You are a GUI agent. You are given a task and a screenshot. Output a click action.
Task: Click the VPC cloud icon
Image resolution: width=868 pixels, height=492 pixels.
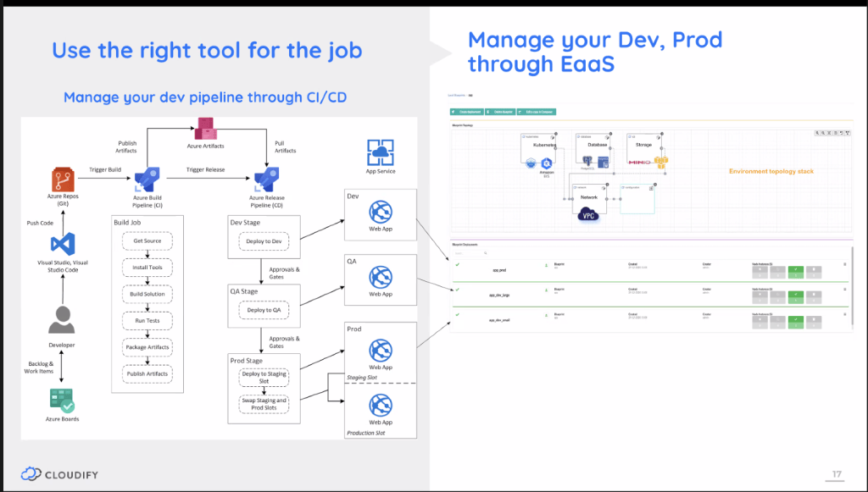click(588, 214)
